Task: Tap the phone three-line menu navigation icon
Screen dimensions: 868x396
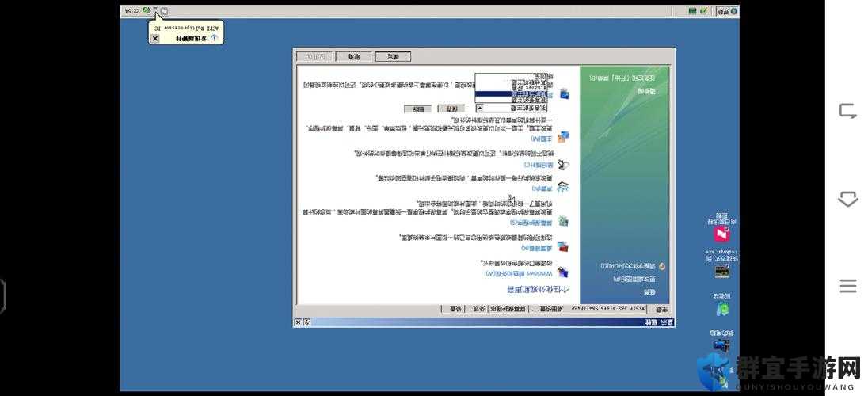Action: click(847, 287)
